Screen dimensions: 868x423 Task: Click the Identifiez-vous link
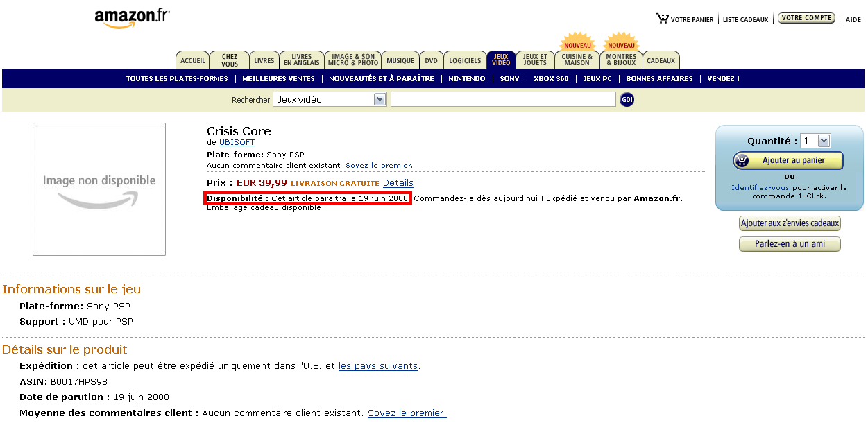coord(760,187)
